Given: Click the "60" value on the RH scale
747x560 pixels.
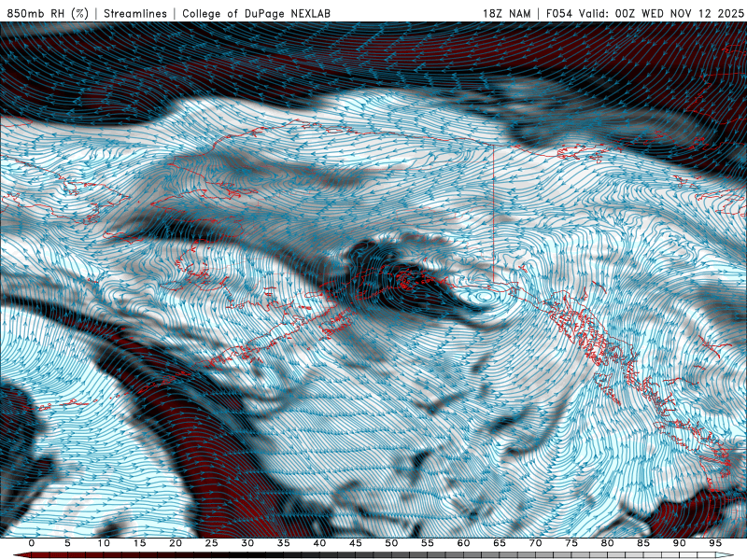Looking at the screenshot, I should tap(463, 543).
